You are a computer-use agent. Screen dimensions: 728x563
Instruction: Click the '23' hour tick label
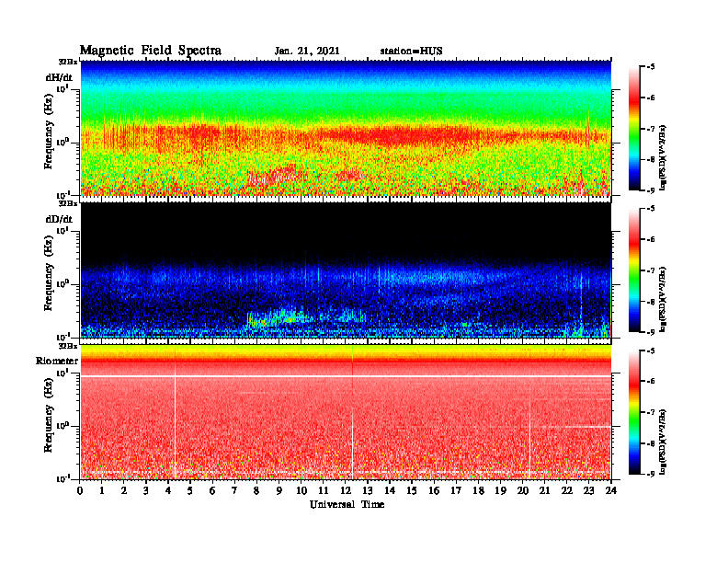(x=588, y=491)
